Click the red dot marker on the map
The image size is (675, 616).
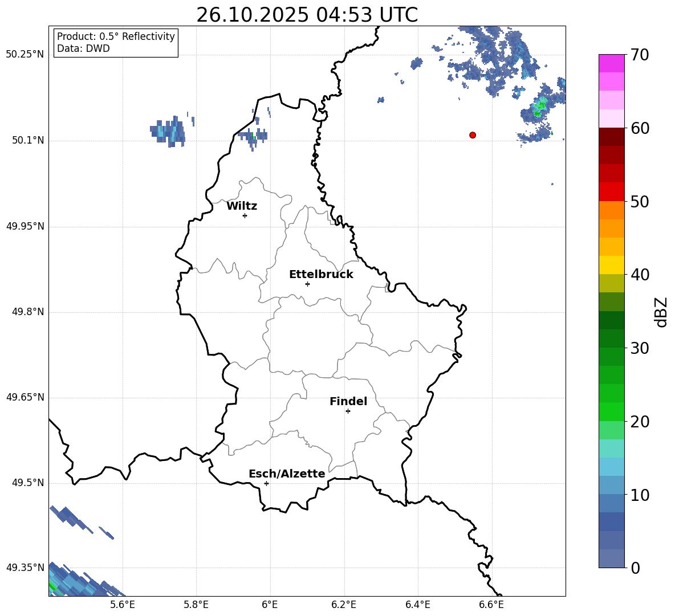pos(473,135)
